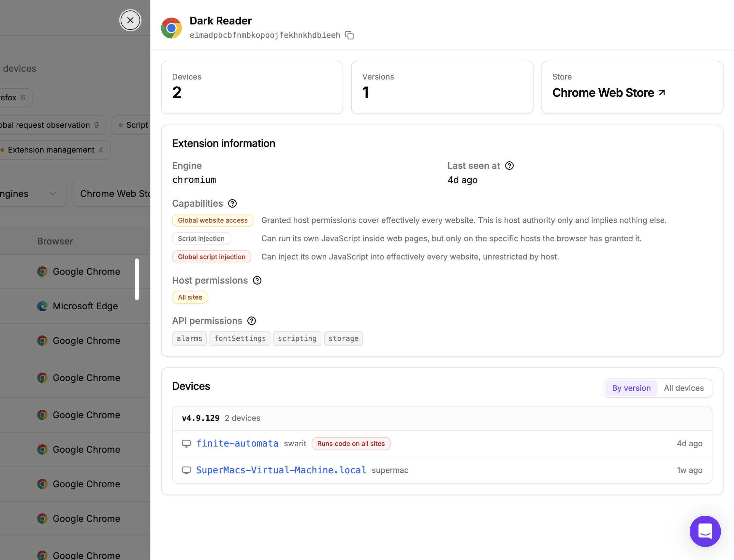Close the extension details panel
The image size is (734, 560).
(130, 20)
